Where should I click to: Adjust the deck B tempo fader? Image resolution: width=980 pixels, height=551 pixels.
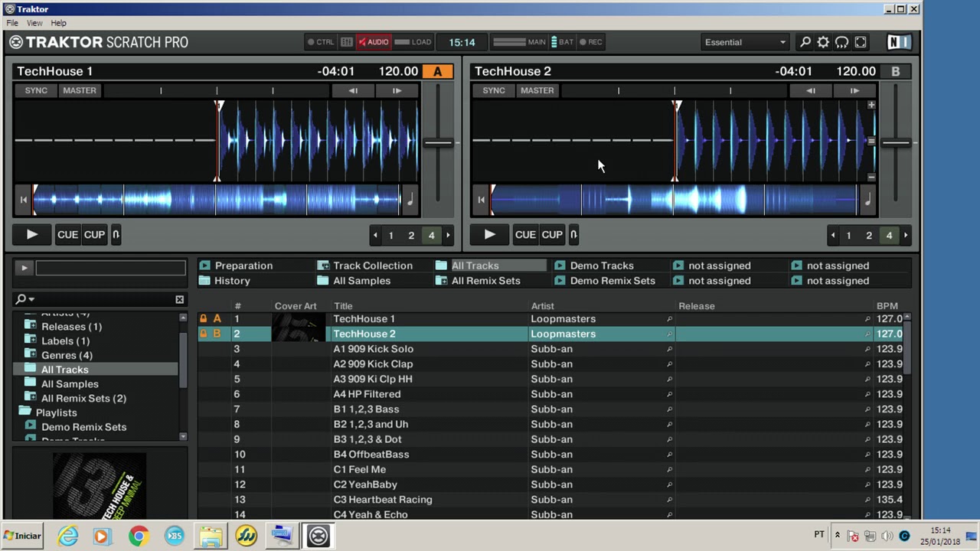click(x=896, y=142)
